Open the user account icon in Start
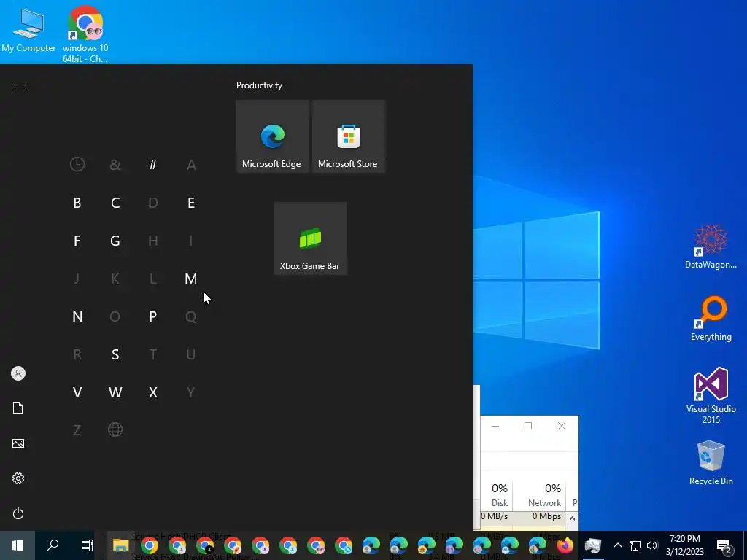 18,373
